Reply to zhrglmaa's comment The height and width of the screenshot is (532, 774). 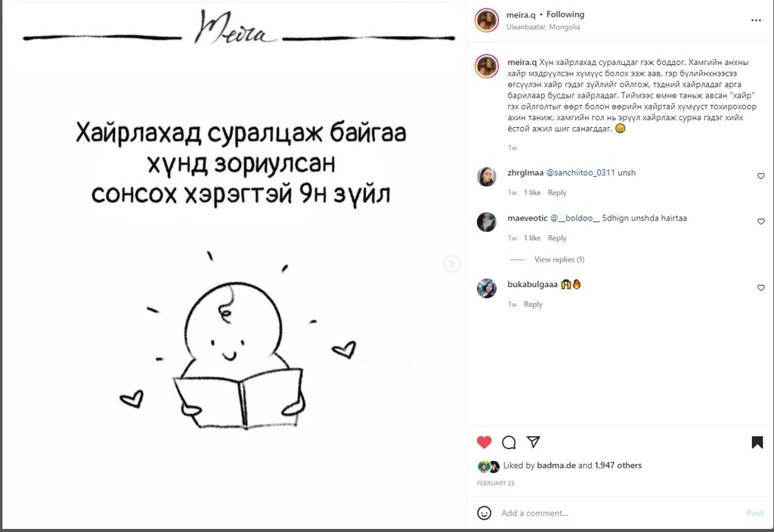point(557,193)
